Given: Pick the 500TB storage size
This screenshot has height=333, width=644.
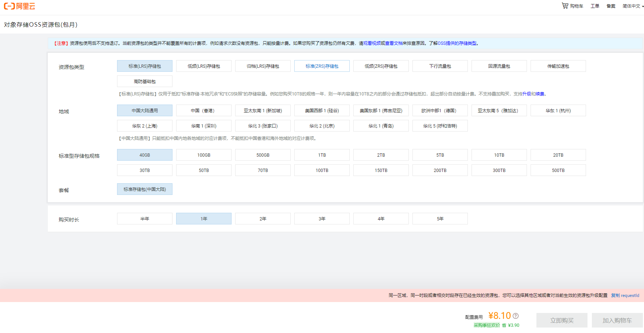Looking at the screenshot, I should tap(558, 170).
